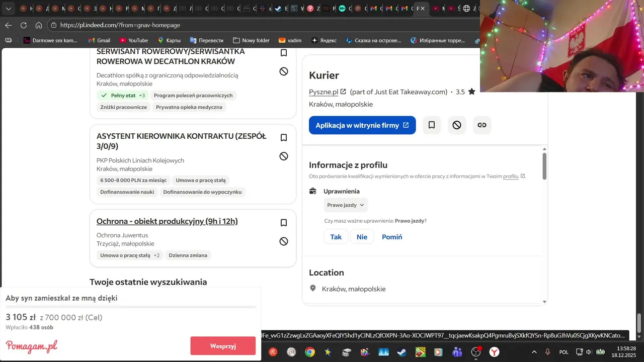Click the Dofinansowanie nauki tag
The height and width of the screenshot is (362, 644).
pos(127,192)
